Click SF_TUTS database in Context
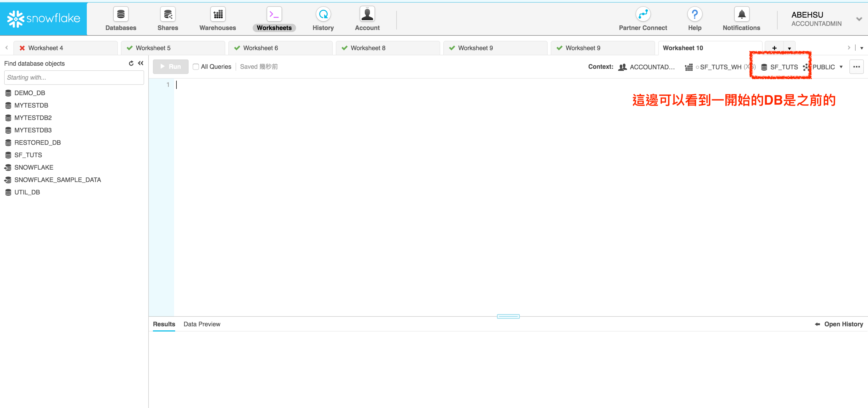Viewport: 868px width, 408px height. tap(784, 67)
